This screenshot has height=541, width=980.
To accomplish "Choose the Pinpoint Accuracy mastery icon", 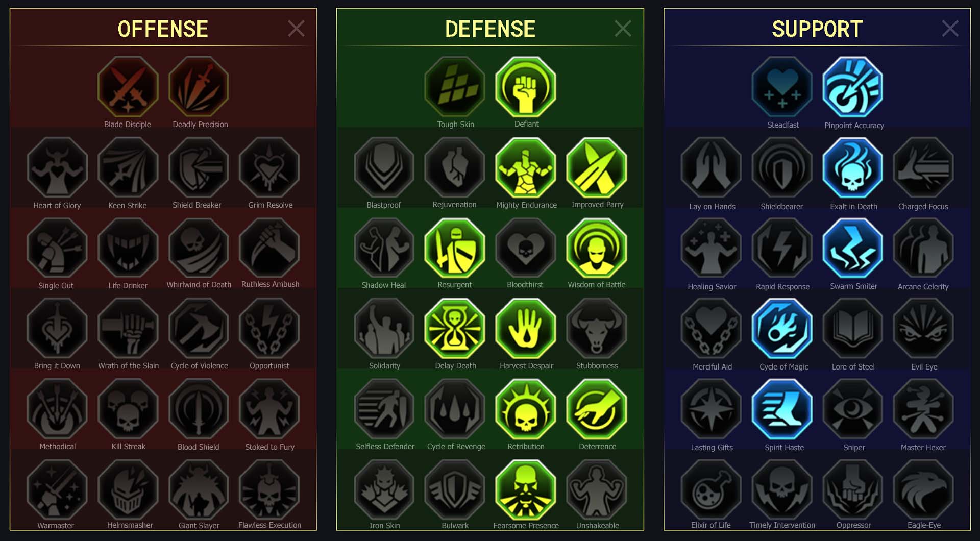I will coord(853,87).
